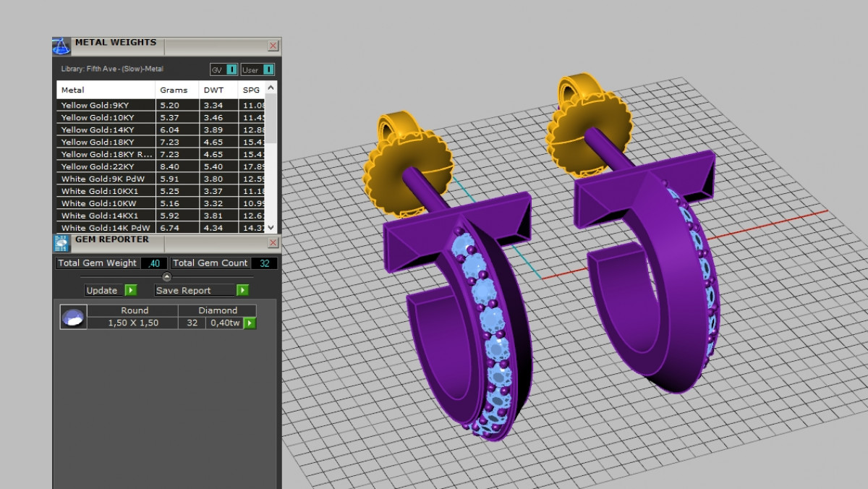The image size is (868, 489).
Task: Collapse the Gem Reporter section with the round arrow
Action: coord(166,276)
